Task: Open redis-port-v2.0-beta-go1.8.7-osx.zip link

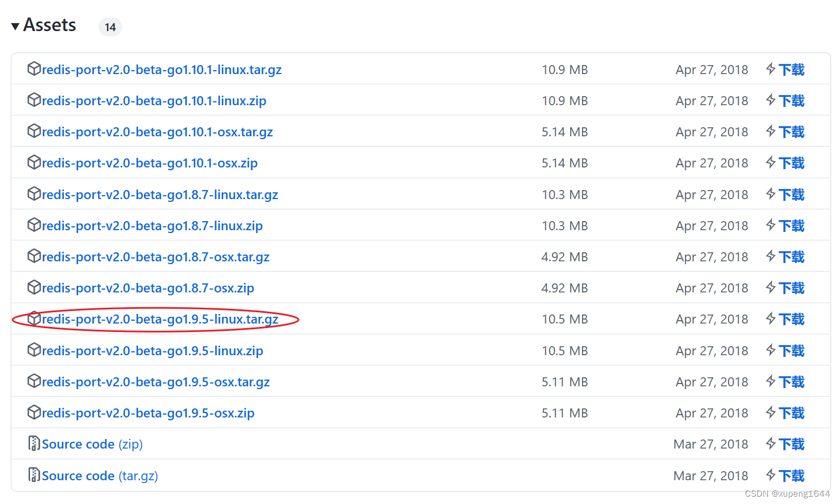Action: pyautogui.click(x=148, y=288)
